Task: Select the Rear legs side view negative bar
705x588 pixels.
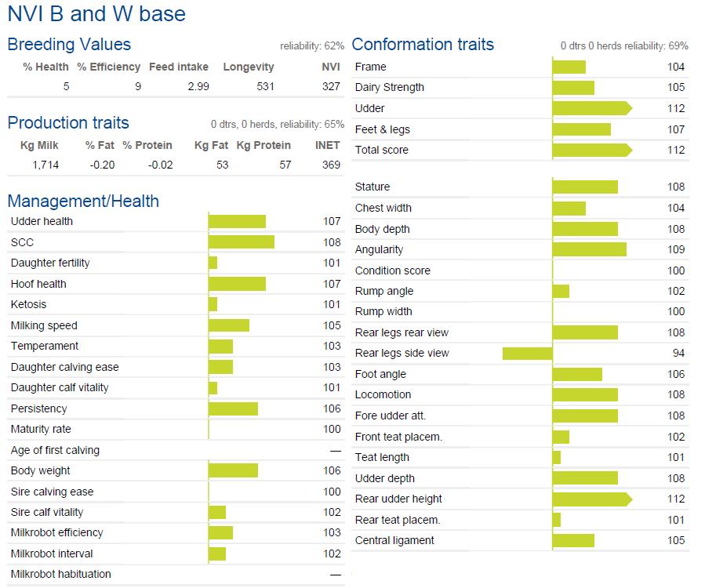Action: click(x=528, y=354)
